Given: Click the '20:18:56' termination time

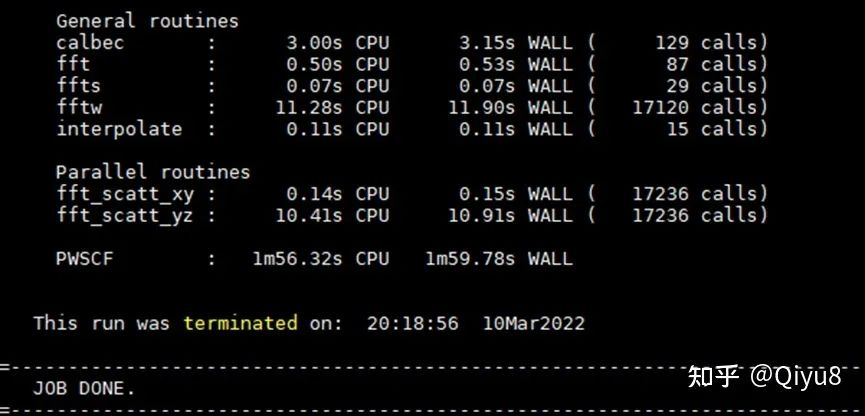Looking at the screenshot, I should pyautogui.click(x=413, y=323).
